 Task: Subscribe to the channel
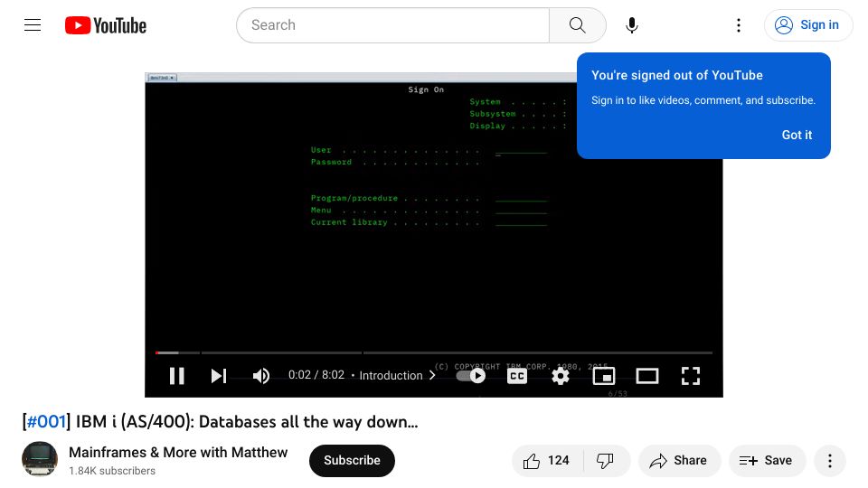click(x=352, y=460)
